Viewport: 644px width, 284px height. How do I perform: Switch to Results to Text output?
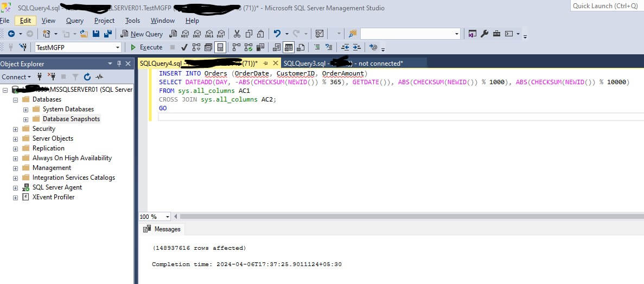click(x=277, y=47)
